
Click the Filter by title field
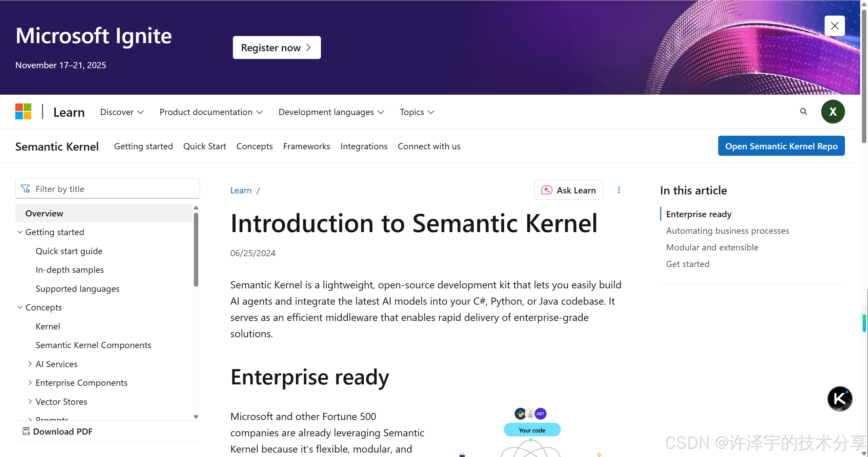107,189
